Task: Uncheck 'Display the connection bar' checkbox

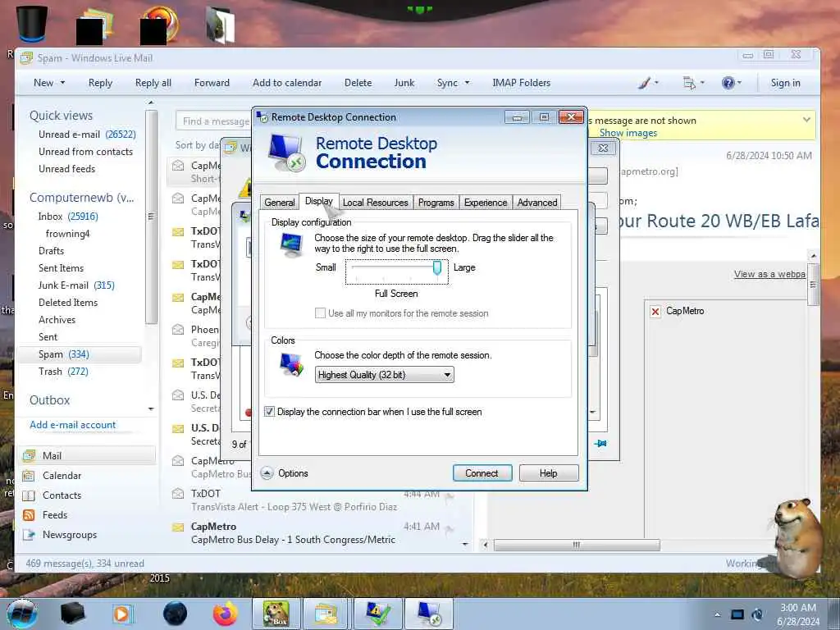Action: (269, 412)
